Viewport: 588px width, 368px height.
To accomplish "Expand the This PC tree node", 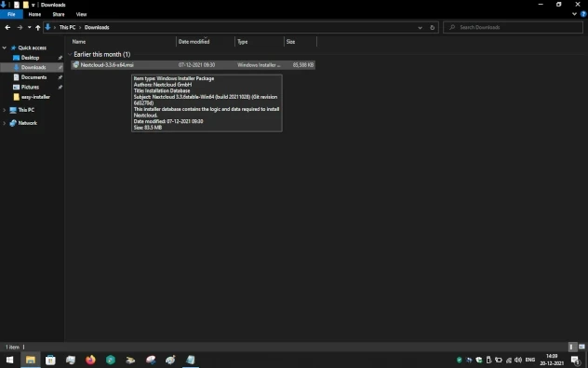I will coord(5,110).
